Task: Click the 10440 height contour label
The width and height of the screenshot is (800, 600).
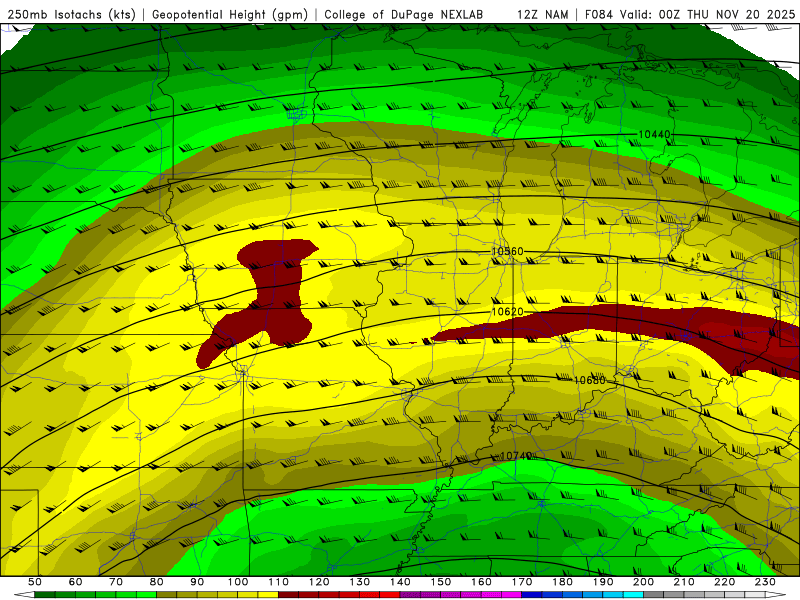Action: point(654,134)
